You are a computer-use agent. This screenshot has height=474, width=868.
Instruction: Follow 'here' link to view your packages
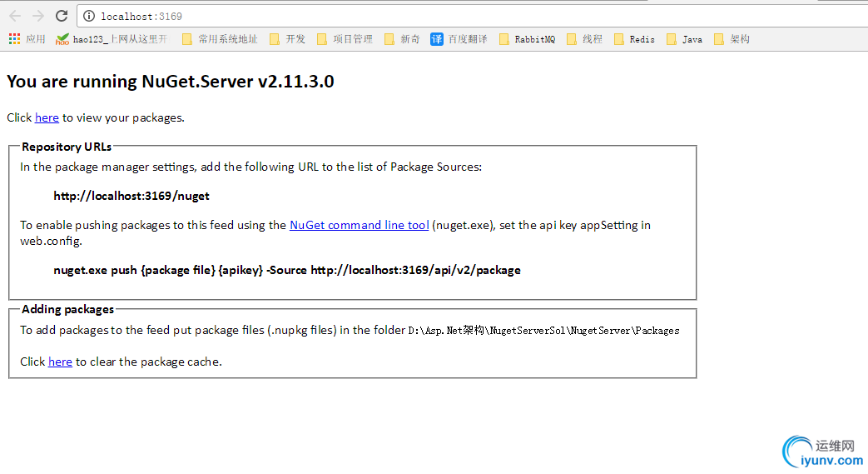47,117
